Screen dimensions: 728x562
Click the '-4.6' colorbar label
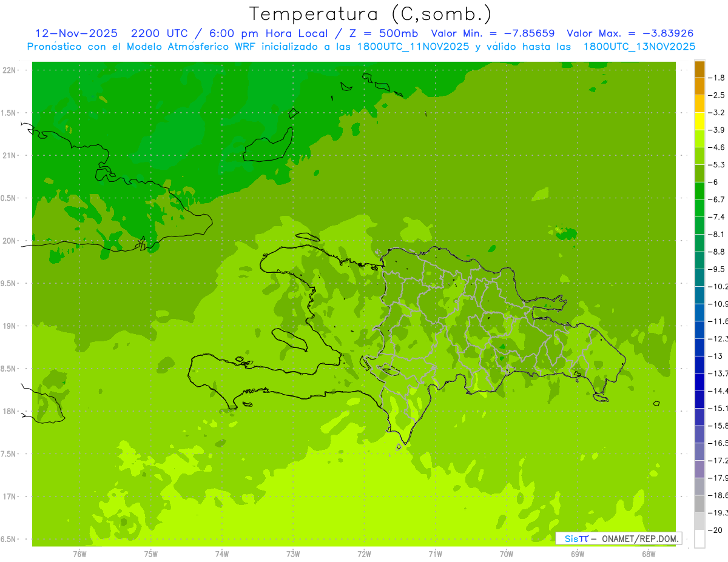(x=716, y=147)
